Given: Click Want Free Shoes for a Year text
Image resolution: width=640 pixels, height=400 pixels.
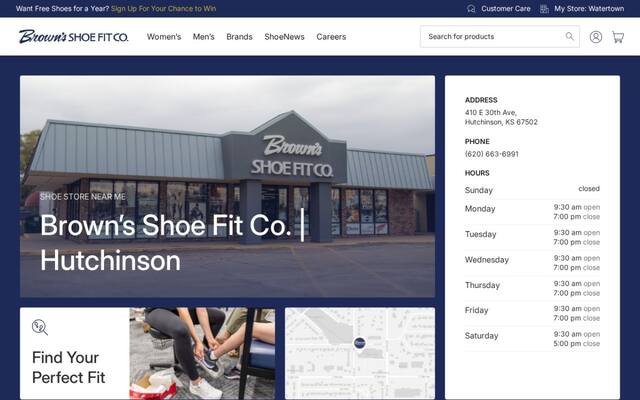Looking at the screenshot, I should point(62,9).
